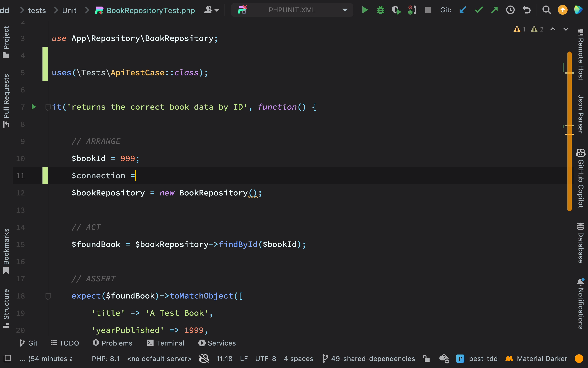The height and width of the screenshot is (368, 588).
Task: Click the green change marker beside line 5
Action: click(x=45, y=64)
